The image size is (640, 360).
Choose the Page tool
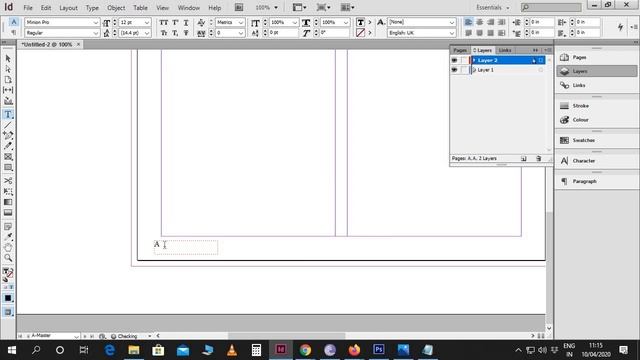point(8,80)
